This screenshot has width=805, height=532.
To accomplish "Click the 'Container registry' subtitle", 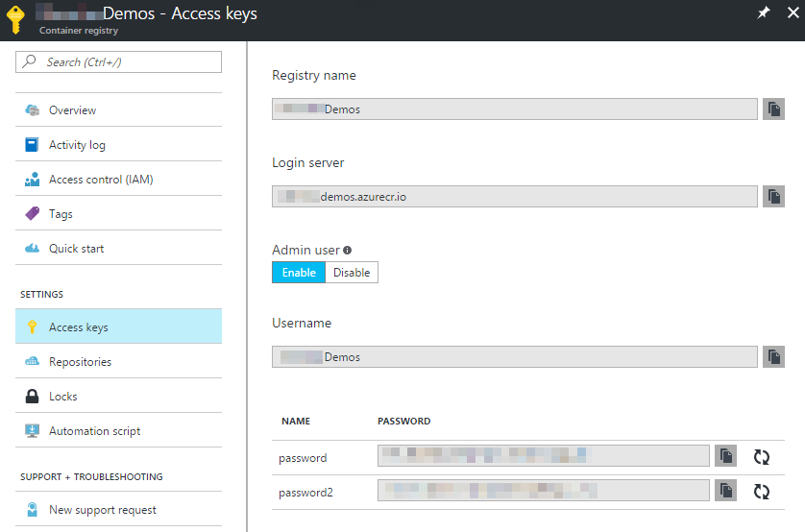I will tap(79, 31).
